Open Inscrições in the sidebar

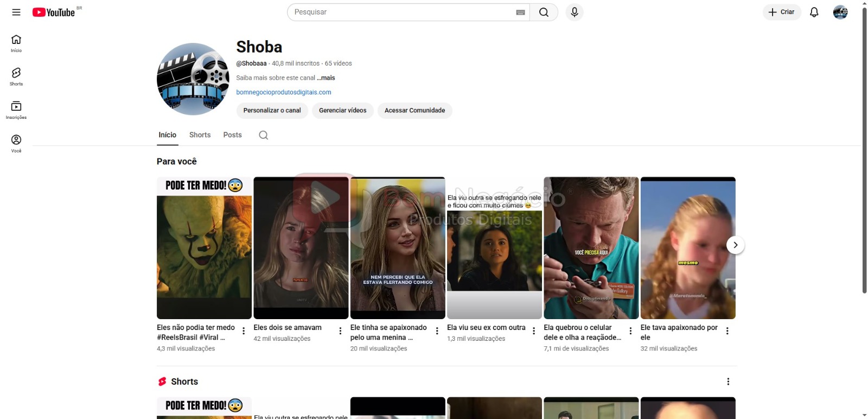[16, 110]
